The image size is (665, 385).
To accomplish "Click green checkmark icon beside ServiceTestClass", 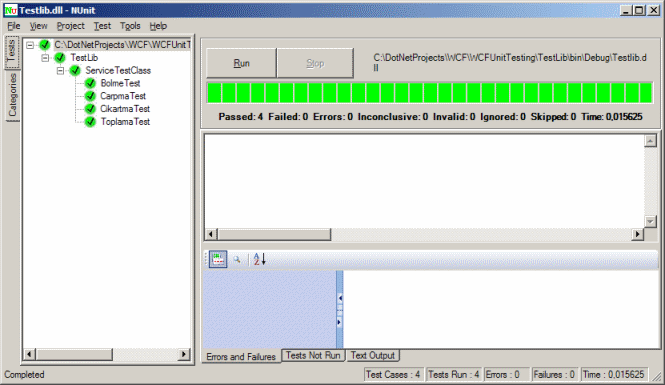I will point(75,70).
